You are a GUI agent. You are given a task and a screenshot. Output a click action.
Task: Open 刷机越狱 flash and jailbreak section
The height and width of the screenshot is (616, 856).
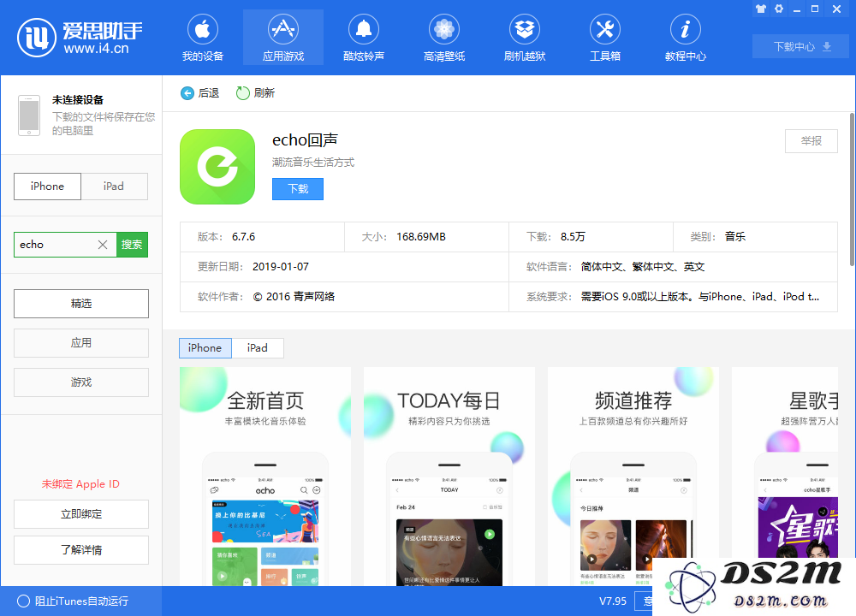click(525, 38)
